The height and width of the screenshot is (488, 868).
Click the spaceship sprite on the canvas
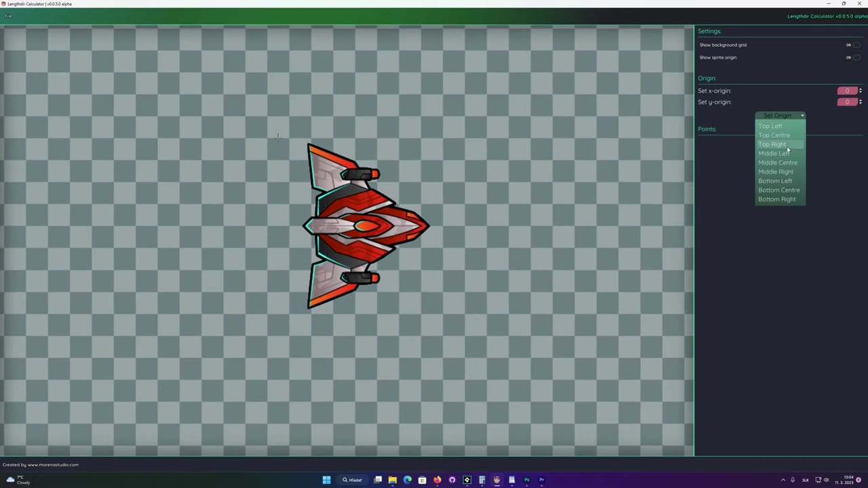pyautogui.click(x=366, y=226)
